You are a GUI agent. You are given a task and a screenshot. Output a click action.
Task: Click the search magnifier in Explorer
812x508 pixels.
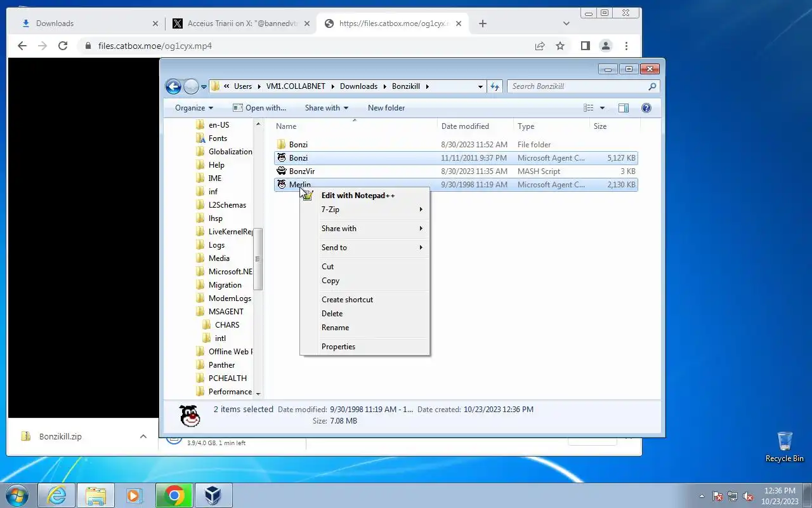[652, 86]
